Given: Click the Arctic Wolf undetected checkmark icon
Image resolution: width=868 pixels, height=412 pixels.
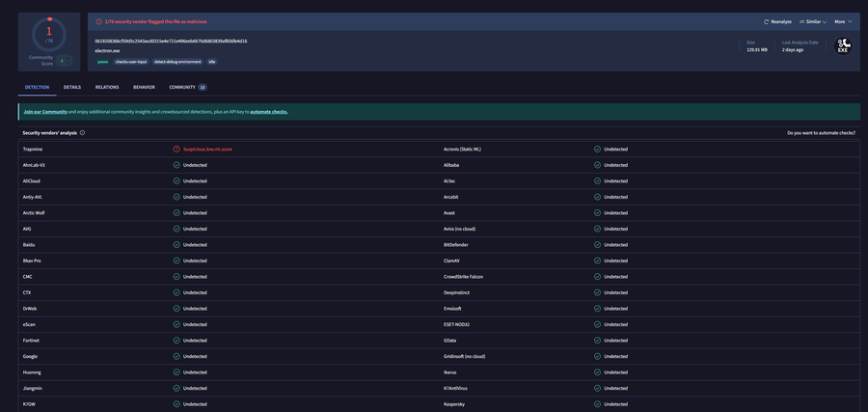Looking at the screenshot, I should (176, 212).
